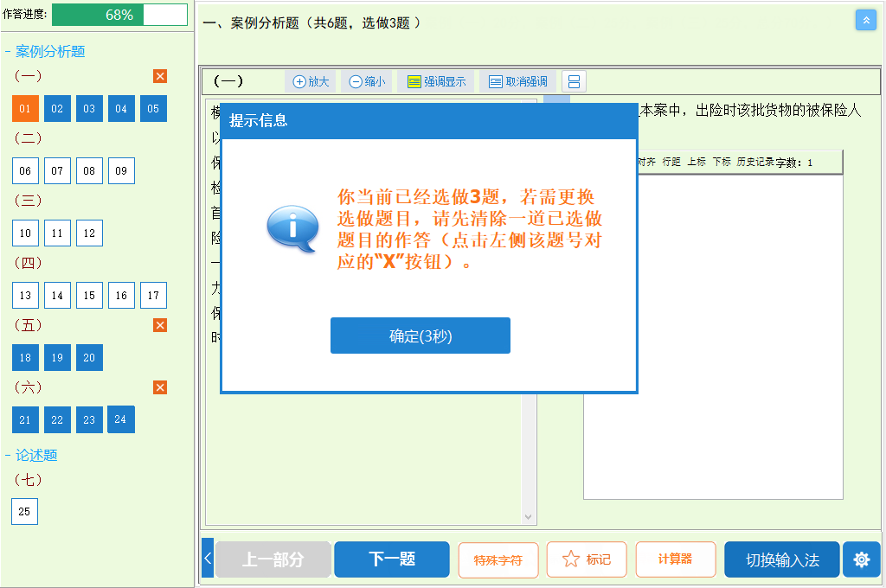The width and height of the screenshot is (886, 588).
Task: Go to 下一题
Action: point(391,559)
